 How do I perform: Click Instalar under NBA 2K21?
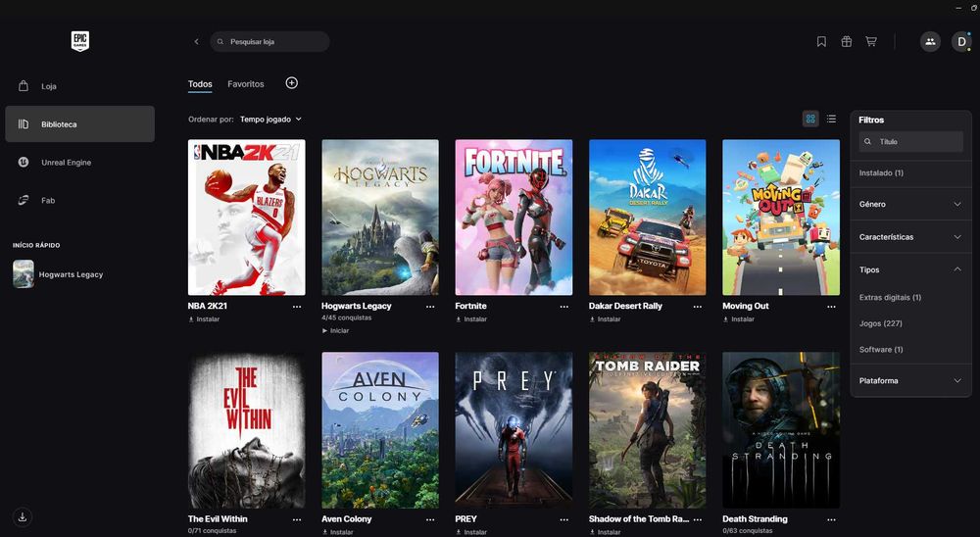click(204, 318)
